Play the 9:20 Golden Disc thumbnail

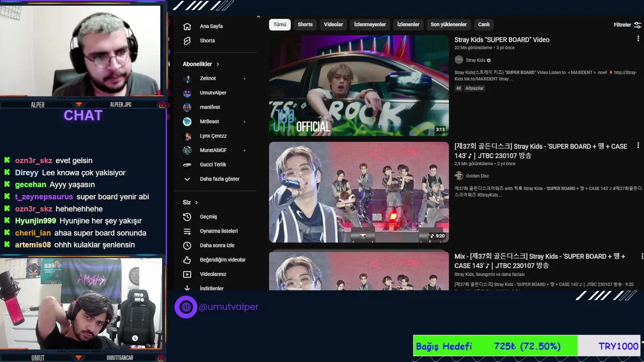click(x=359, y=192)
